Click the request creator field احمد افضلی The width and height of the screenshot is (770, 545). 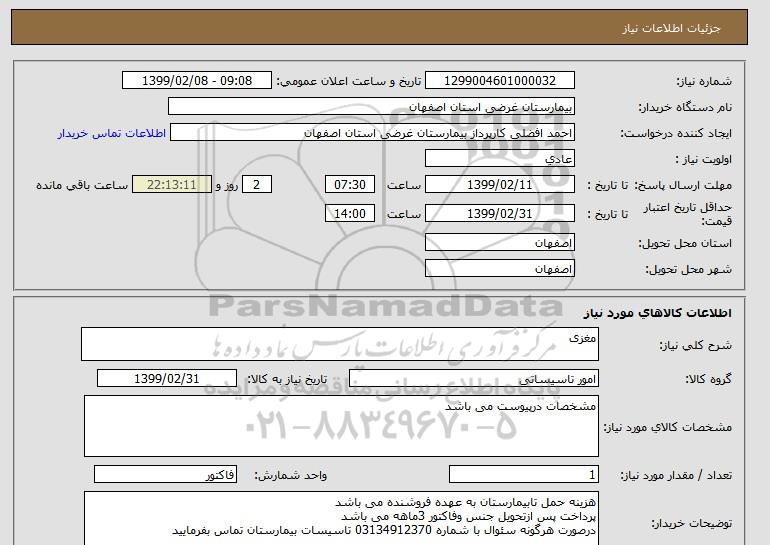tap(372, 133)
